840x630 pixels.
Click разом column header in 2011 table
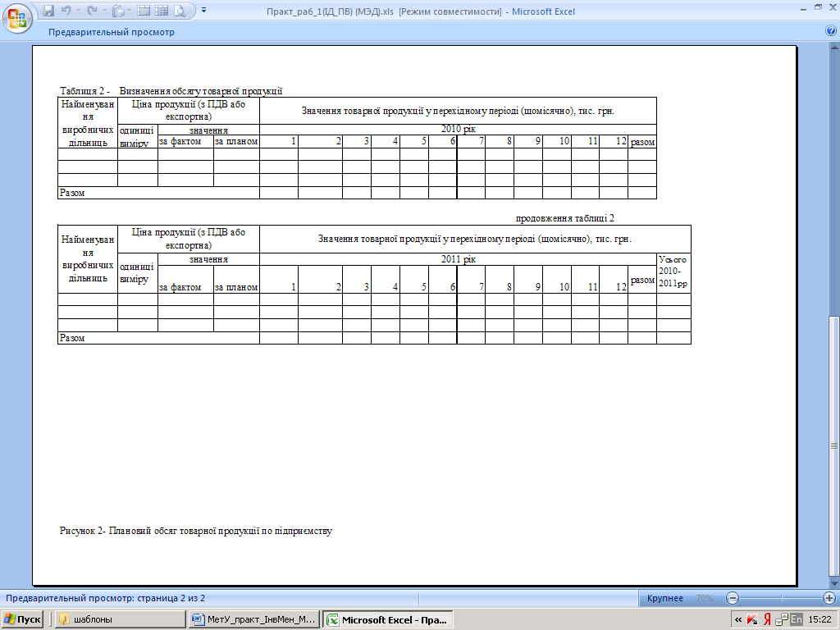tap(642, 280)
